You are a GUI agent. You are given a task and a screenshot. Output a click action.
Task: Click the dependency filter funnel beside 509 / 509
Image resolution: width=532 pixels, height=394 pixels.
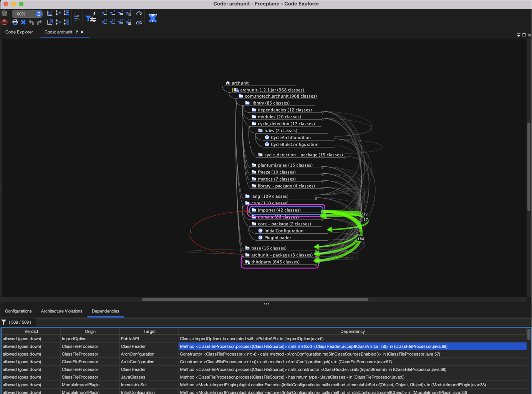pyautogui.click(x=4, y=322)
